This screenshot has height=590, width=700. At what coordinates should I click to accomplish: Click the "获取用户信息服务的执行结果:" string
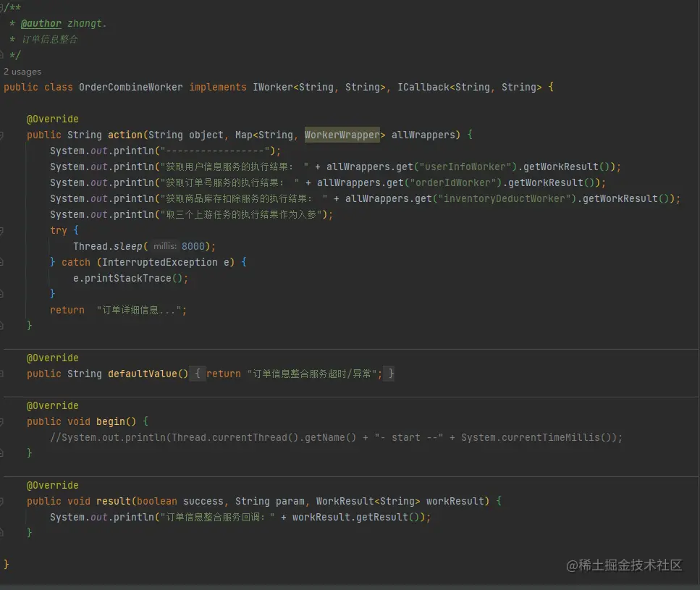tap(235, 167)
